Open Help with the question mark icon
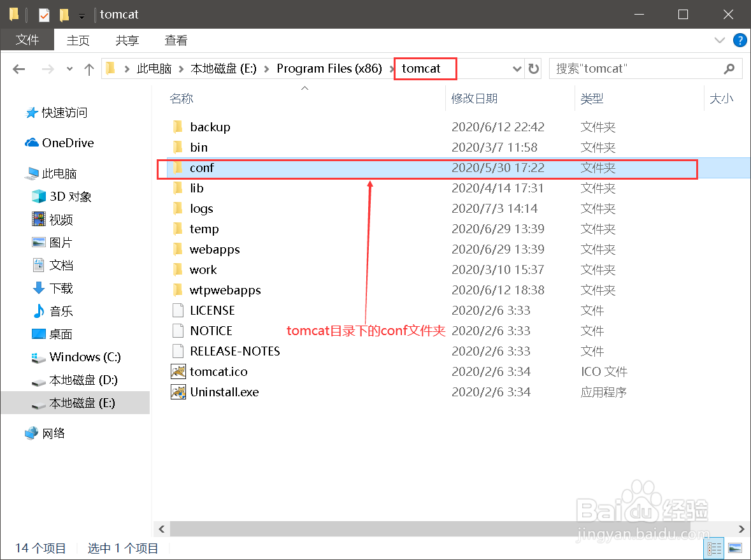Viewport: 751px width, 560px height. point(740,40)
